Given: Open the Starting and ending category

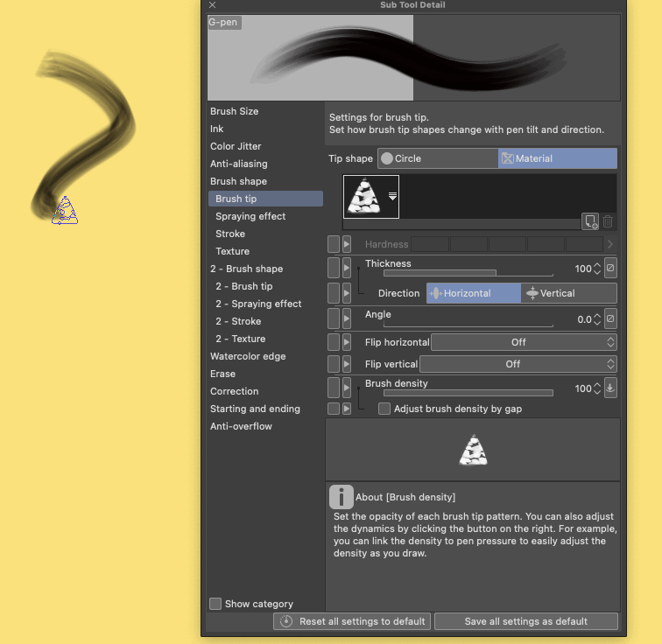Looking at the screenshot, I should (255, 409).
